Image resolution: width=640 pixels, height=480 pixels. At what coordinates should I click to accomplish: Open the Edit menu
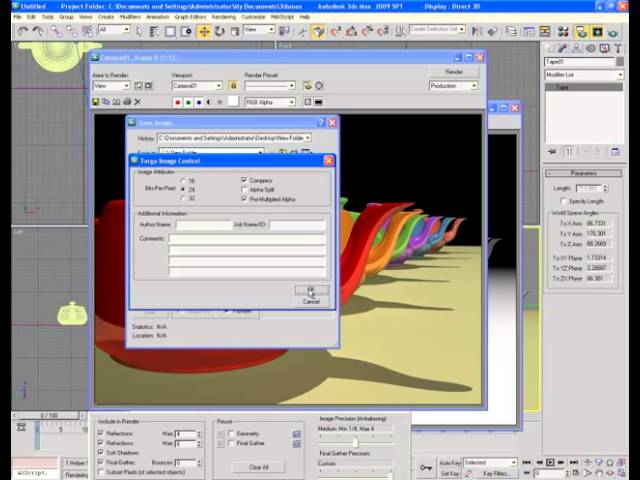coord(31,17)
